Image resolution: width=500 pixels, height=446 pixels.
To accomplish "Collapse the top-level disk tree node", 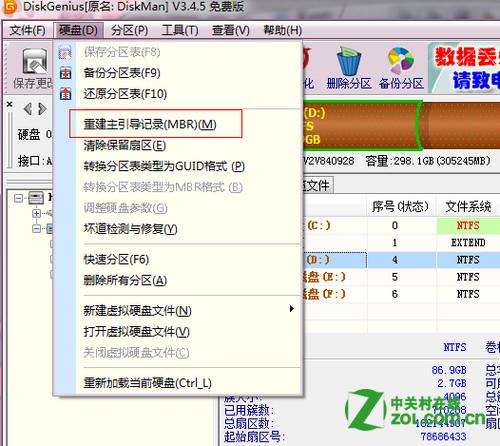I will [19, 199].
